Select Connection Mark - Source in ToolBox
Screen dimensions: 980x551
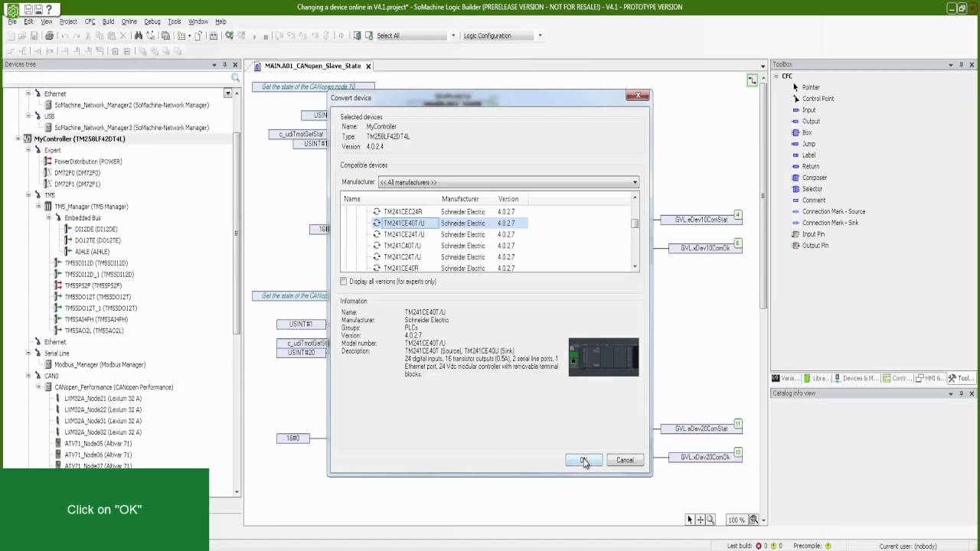[834, 211]
